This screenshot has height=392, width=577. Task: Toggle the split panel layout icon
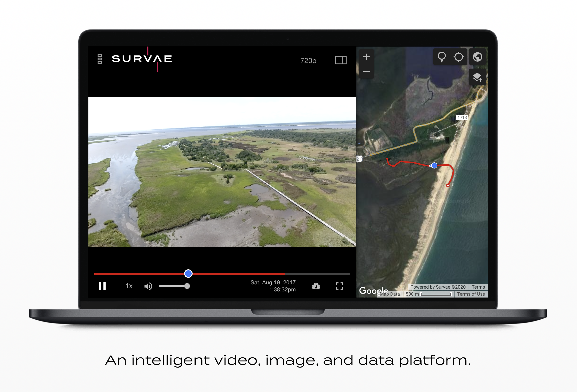pyautogui.click(x=341, y=60)
